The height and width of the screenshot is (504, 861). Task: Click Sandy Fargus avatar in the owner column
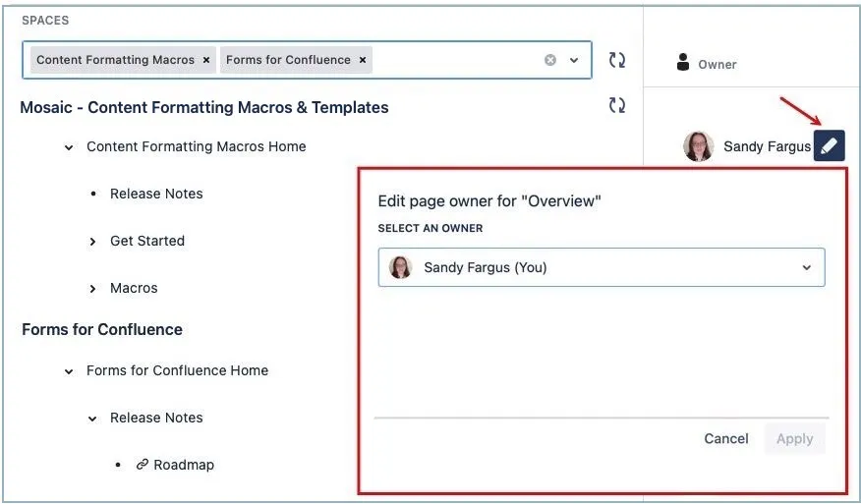point(699,146)
